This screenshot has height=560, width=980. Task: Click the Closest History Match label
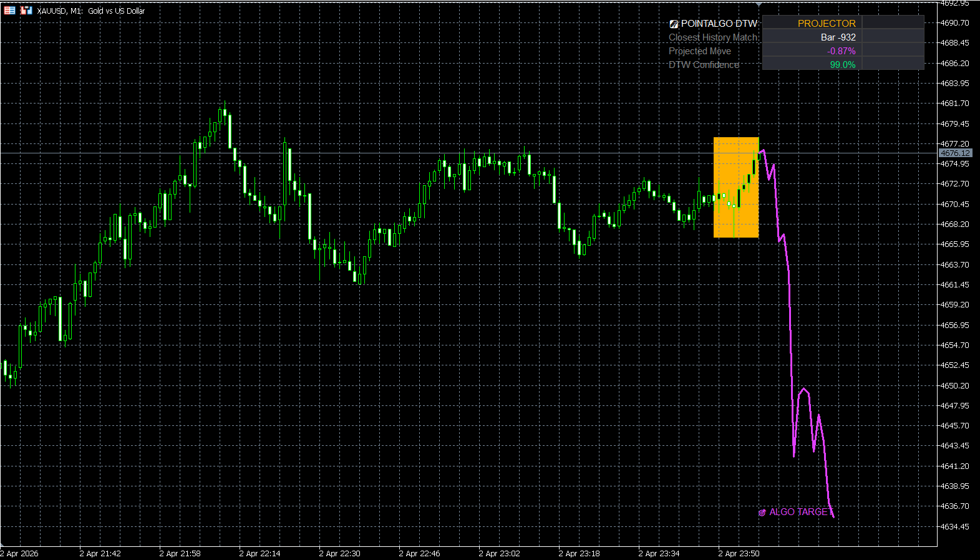coord(714,37)
